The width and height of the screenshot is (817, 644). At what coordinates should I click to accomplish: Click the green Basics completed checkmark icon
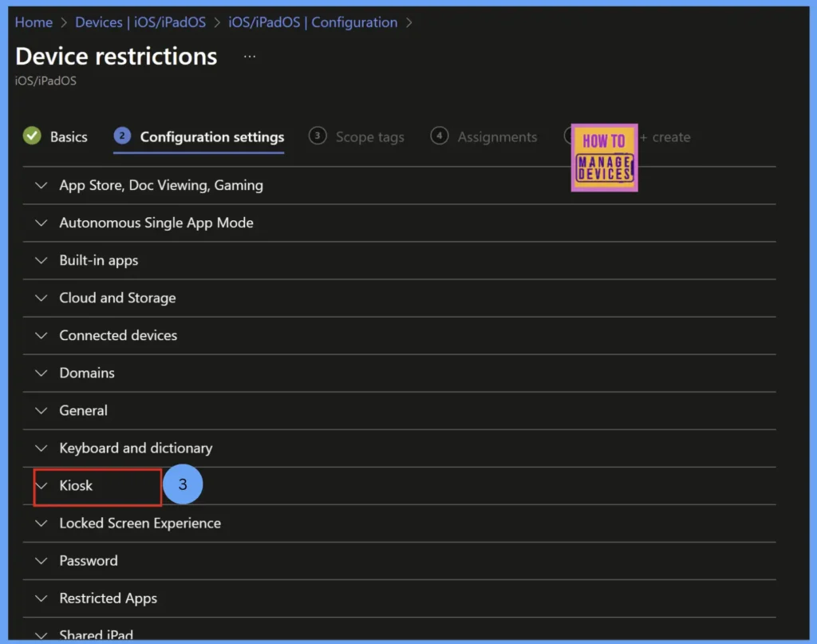[x=32, y=136]
